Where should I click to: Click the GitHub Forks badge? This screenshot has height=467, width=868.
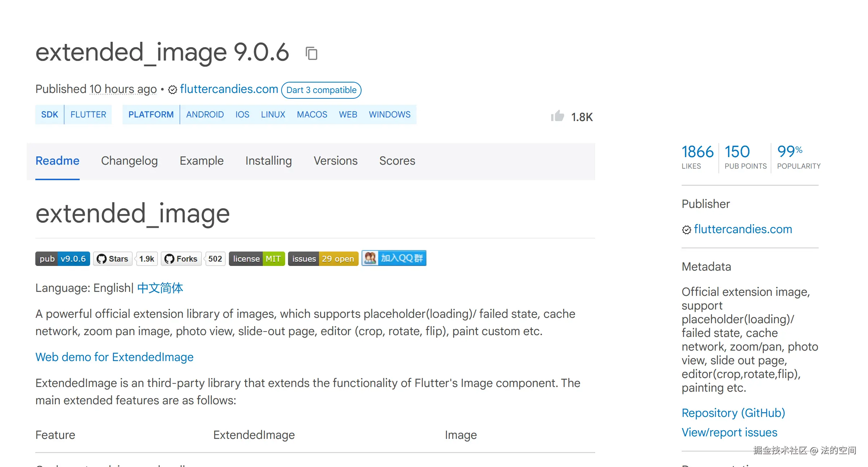(181, 259)
